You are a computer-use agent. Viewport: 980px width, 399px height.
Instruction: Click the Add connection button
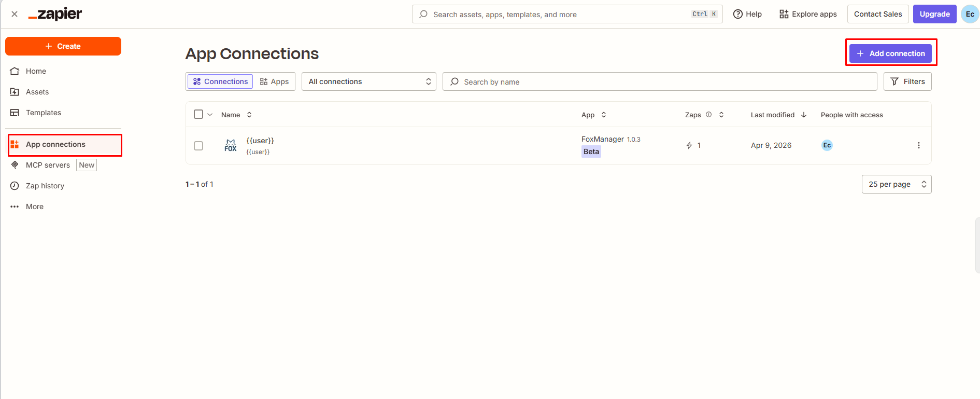pyautogui.click(x=890, y=53)
